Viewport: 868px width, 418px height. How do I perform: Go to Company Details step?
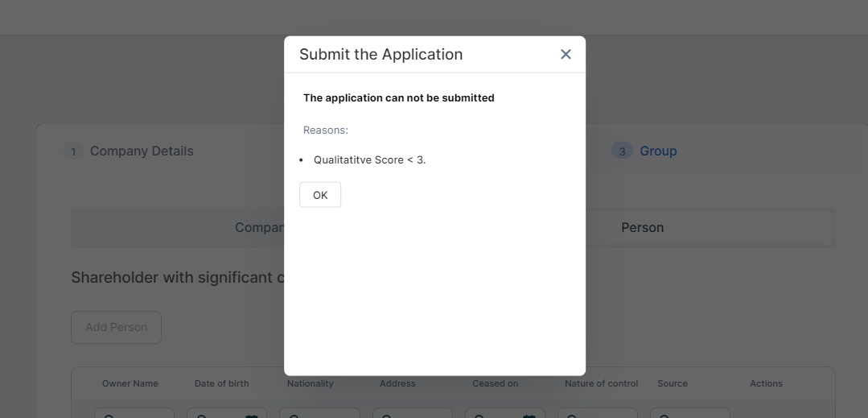coord(142,151)
